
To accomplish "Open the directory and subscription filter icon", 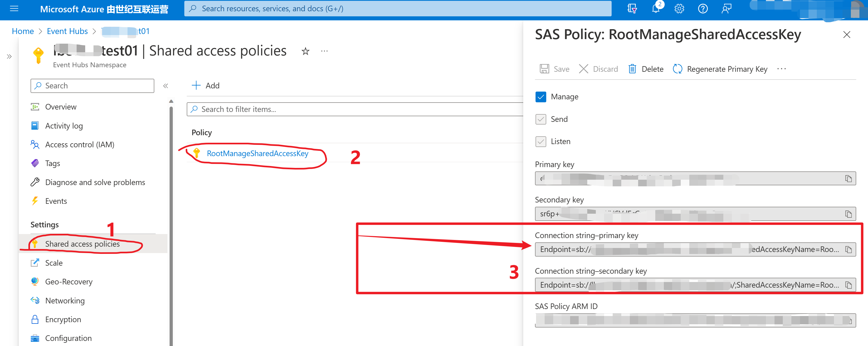I will (x=632, y=9).
